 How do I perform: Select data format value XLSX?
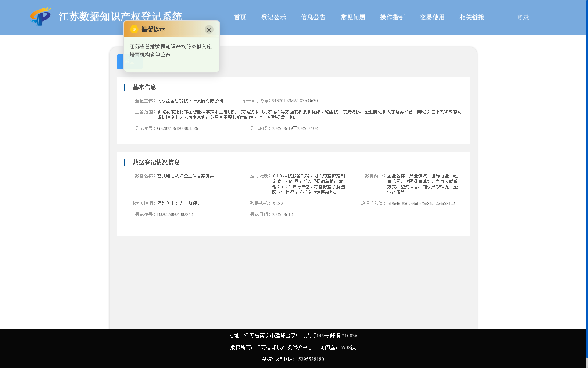(x=278, y=204)
